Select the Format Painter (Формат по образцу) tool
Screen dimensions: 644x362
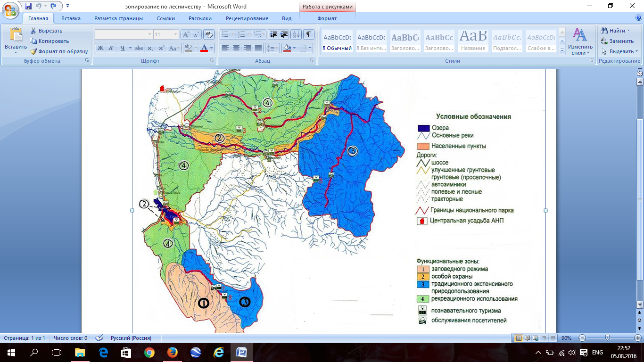click(x=33, y=51)
